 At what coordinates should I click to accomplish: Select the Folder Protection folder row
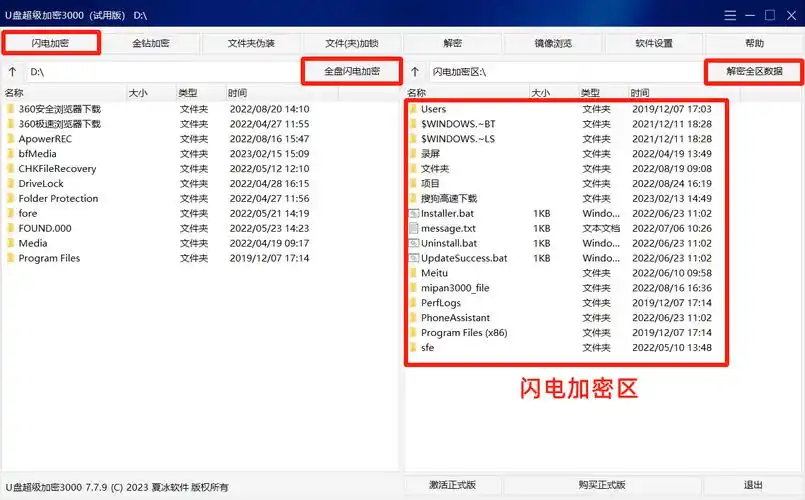coord(58,198)
